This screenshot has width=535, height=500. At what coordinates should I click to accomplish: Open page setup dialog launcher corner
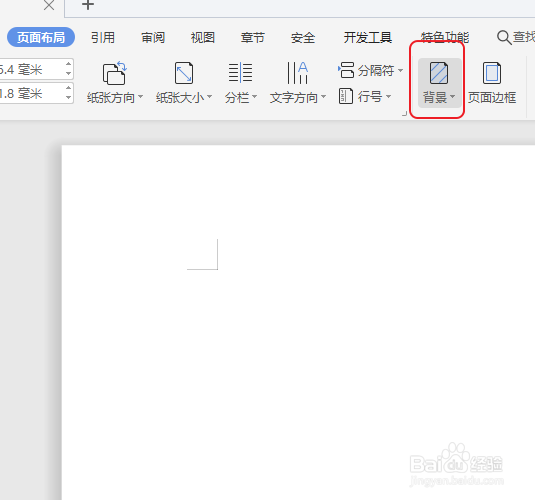point(404,114)
